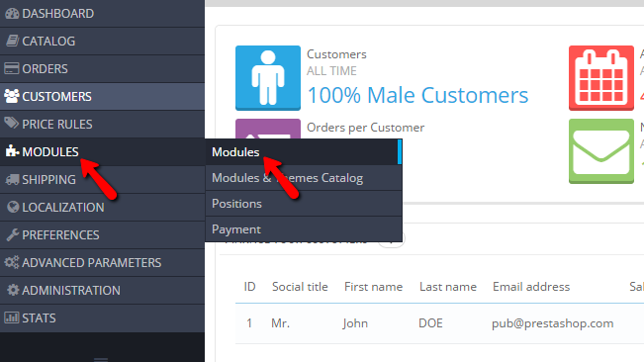The height and width of the screenshot is (362, 644).
Task: Open LOCALIZATION label
Action: (63, 208)
